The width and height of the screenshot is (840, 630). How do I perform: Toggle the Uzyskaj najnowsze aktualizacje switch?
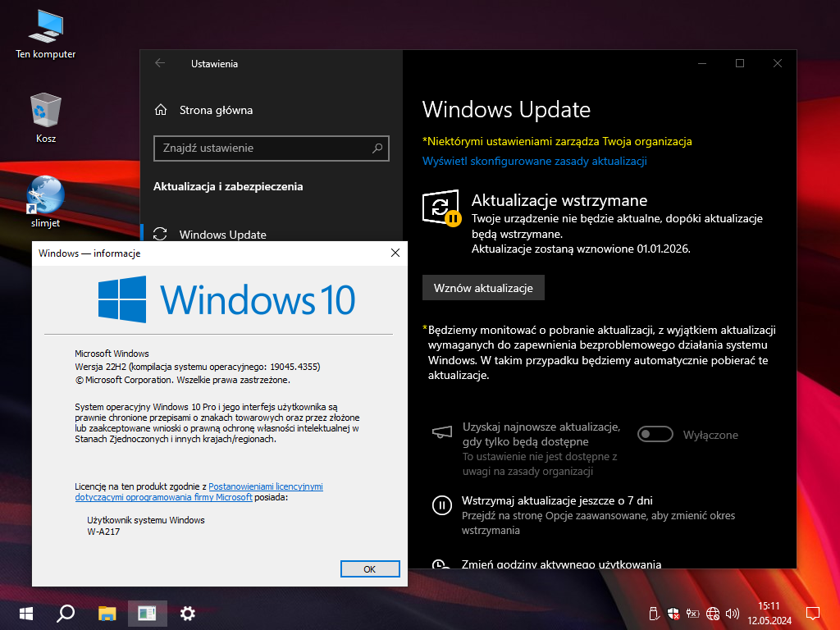coord(655,435)
